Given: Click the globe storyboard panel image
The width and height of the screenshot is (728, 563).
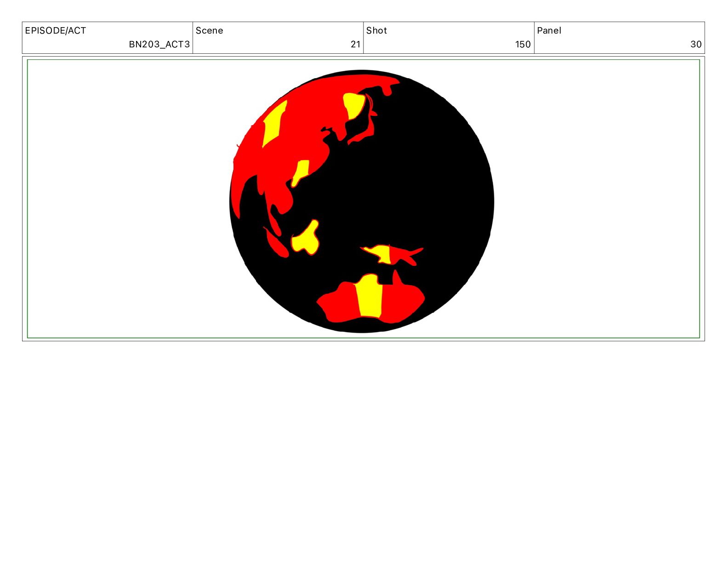Looking at the screenshot, I should (363, 199).
